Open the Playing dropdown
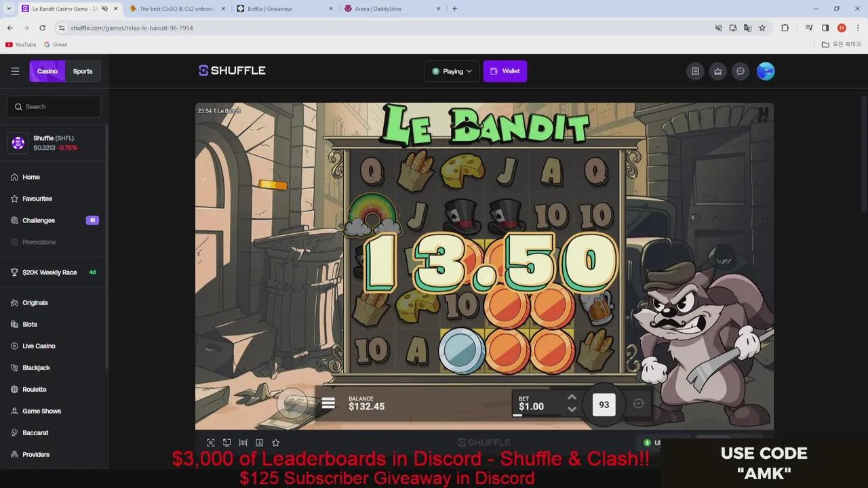Viewport: 868px width, 488px height. tap(452, 71)
